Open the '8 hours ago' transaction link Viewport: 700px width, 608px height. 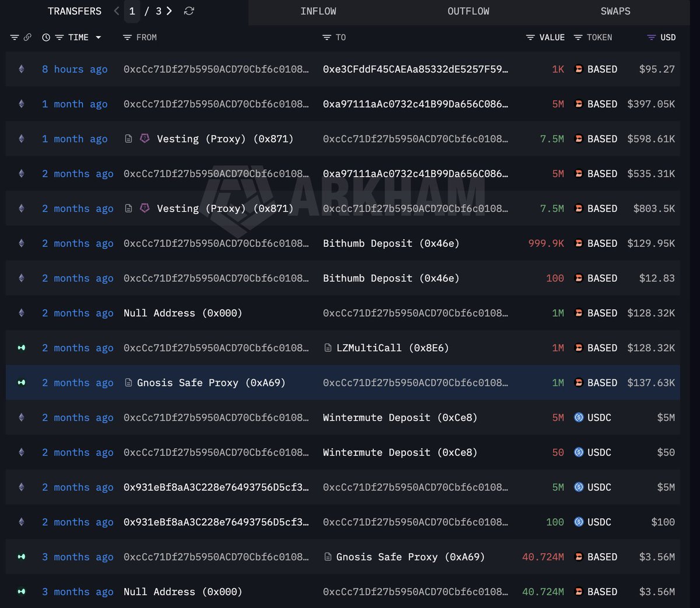pyautogui.click(x=75, y=69)
